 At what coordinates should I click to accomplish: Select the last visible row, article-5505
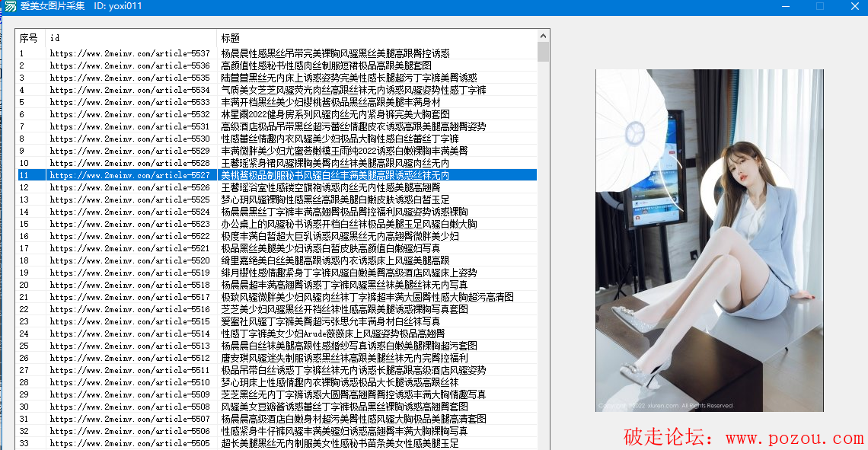[129, 443]
